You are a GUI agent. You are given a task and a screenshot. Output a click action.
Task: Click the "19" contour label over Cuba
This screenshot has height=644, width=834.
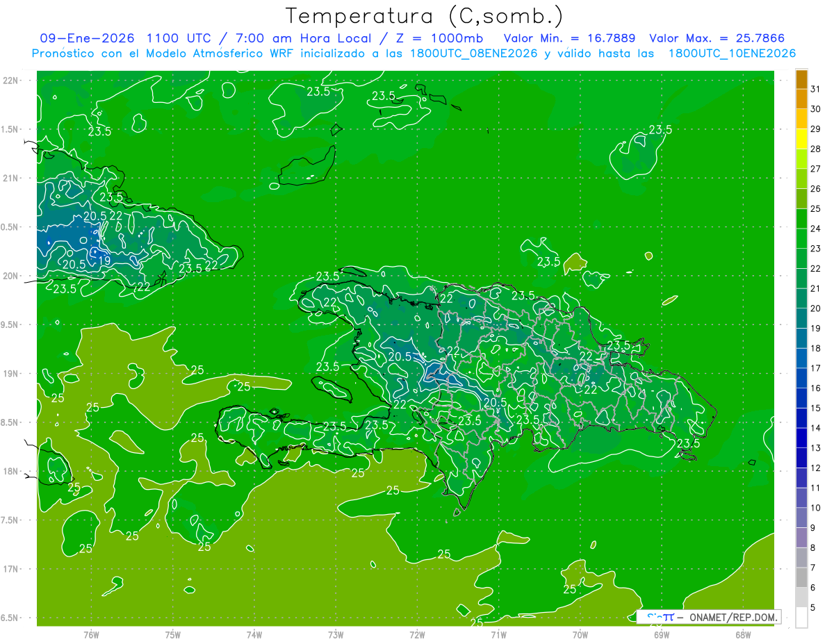point(104,261)
